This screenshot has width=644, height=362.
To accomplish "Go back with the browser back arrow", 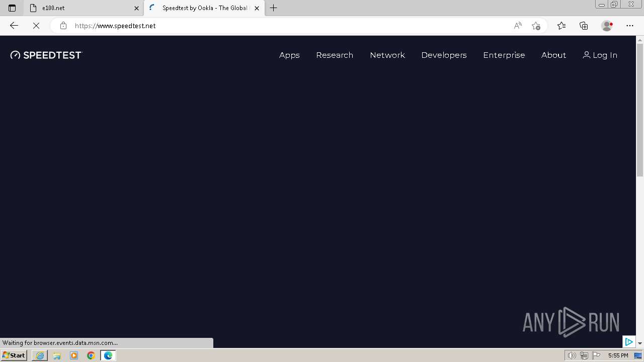I will click(14, 26).
